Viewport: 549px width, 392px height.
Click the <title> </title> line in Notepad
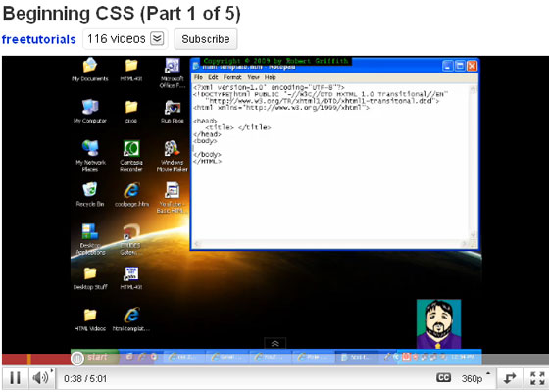(238, 127)
